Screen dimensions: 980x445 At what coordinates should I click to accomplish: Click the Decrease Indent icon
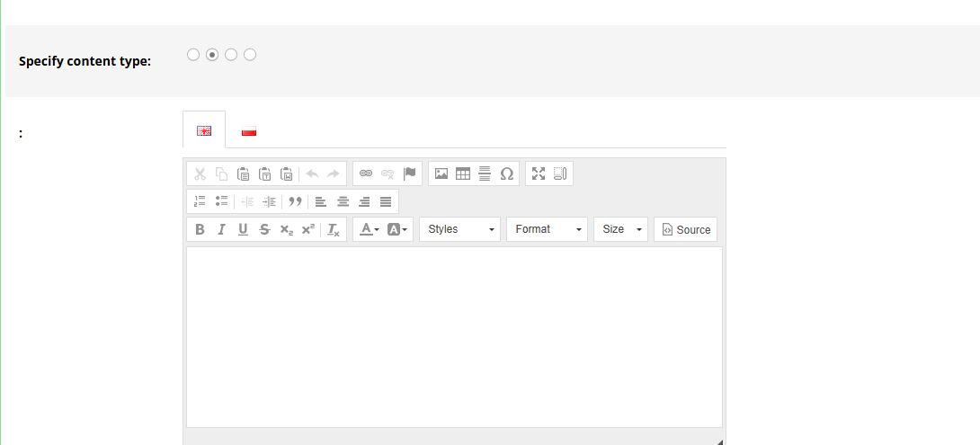247,201
